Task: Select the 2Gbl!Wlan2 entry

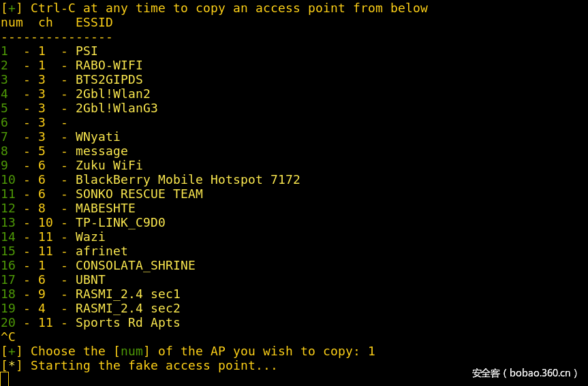Action: [x=112, y=94]
